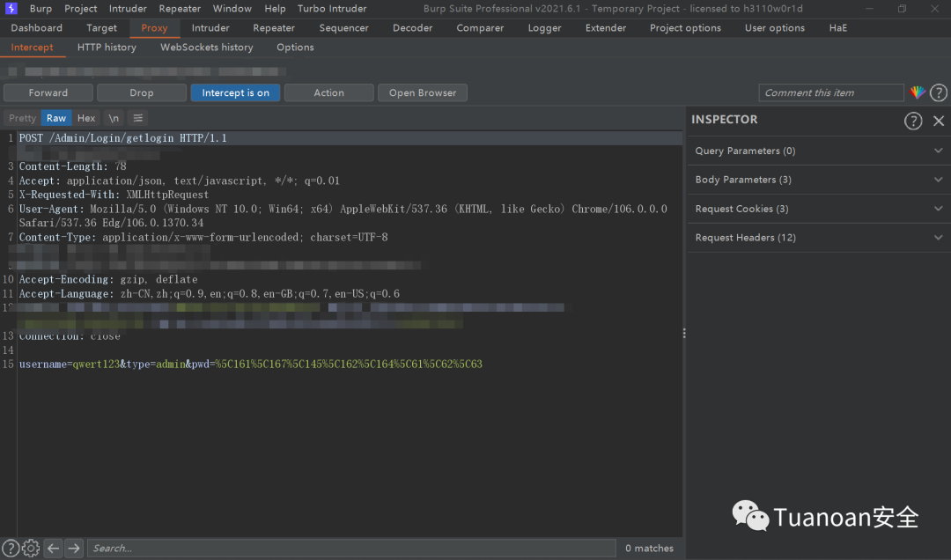Expand Request Headers (12) section
Screen dimensions: 951x560
pyautogui.click(x=819, y=237)
